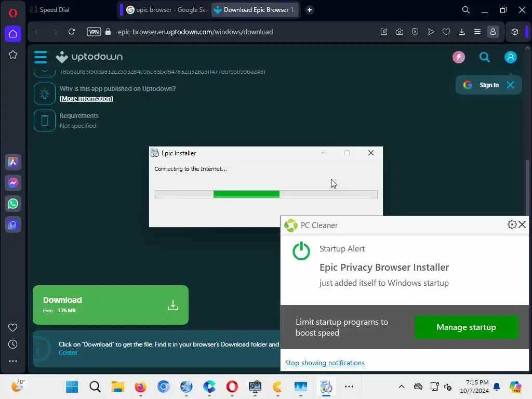Reload the page with the refresh icon
This screenshot has width=532, height=399.
click(x=72, y=32)
